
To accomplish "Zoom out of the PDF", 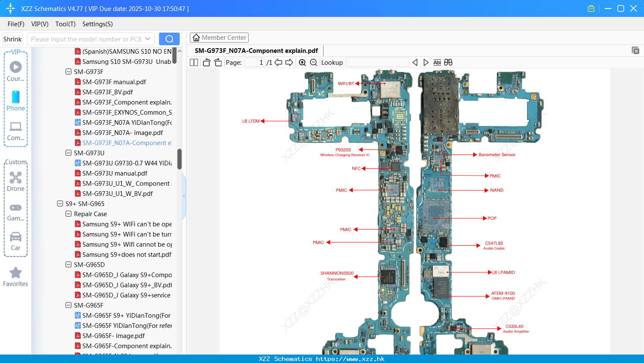I will tap(313, 62).
